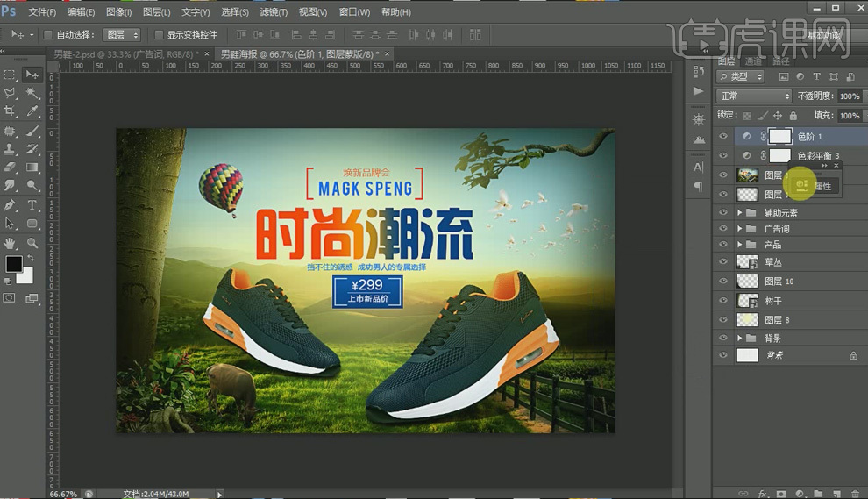
Task: Select the Eyedropper tool
Action: 32,111
